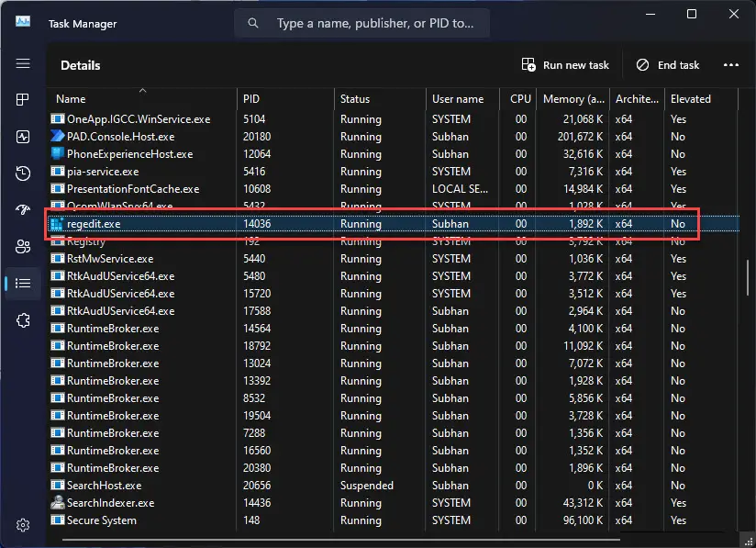
Task: Select the Details list icon in sidebar
Action: click(23, 283)
